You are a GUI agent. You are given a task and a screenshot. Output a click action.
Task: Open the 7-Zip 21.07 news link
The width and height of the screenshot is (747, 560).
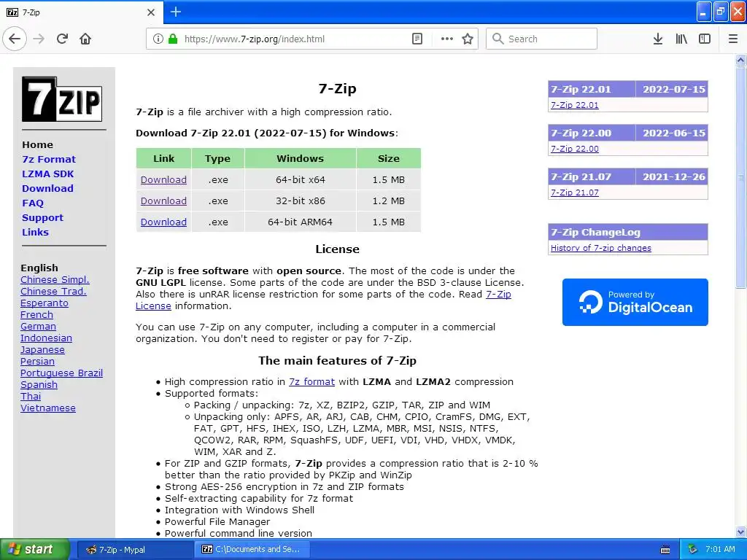click(x=575, y=192)
